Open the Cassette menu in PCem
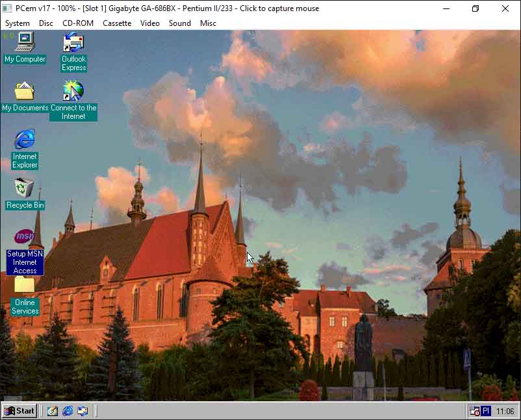 tap(117, 23)
